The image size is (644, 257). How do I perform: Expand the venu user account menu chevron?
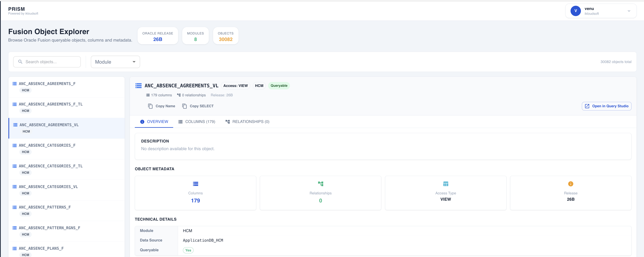(x=629, y=11)
